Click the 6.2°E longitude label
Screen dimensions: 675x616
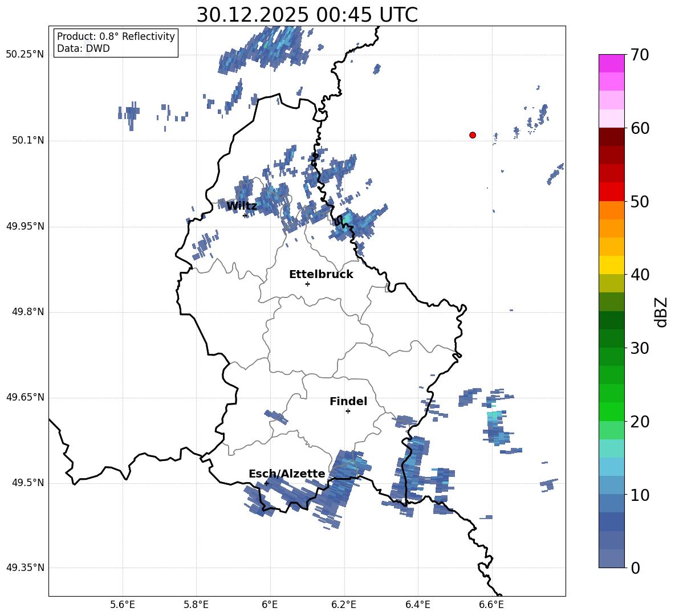coord(344,605)
